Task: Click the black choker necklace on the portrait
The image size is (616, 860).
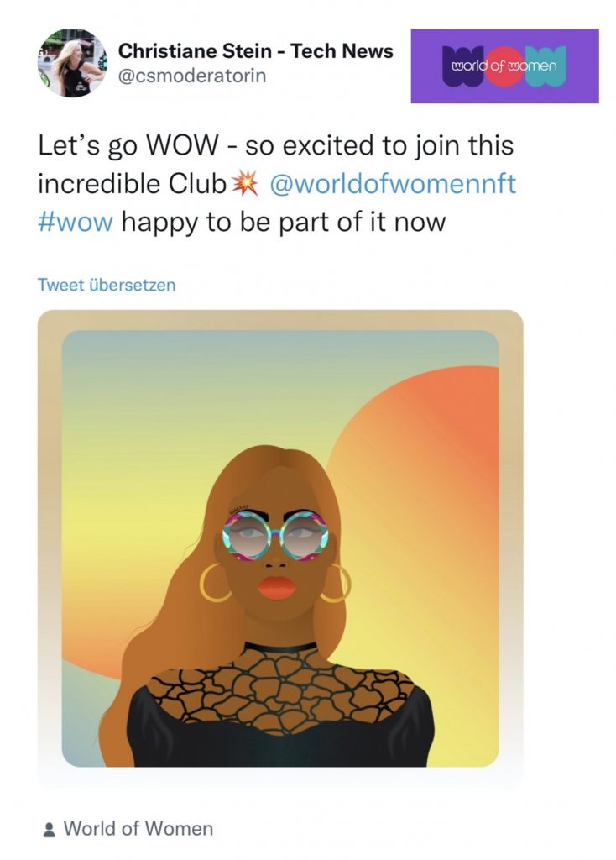Action: click(x=280, y=647)
